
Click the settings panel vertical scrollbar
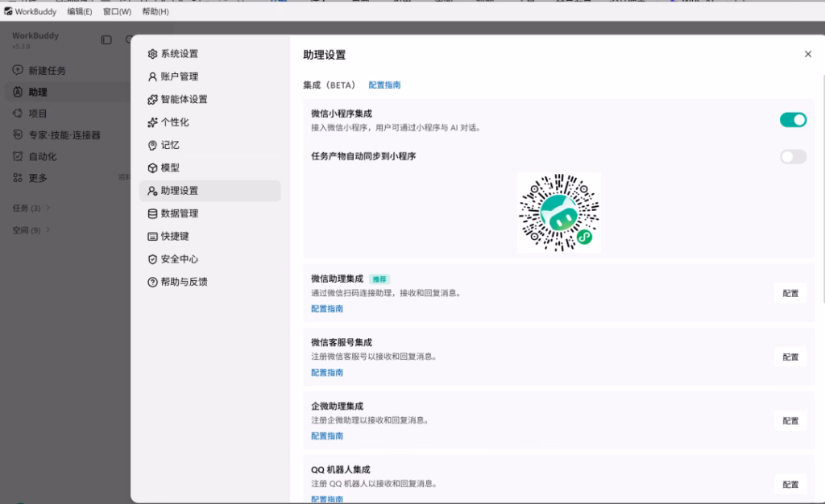click(x=823, y=189)
